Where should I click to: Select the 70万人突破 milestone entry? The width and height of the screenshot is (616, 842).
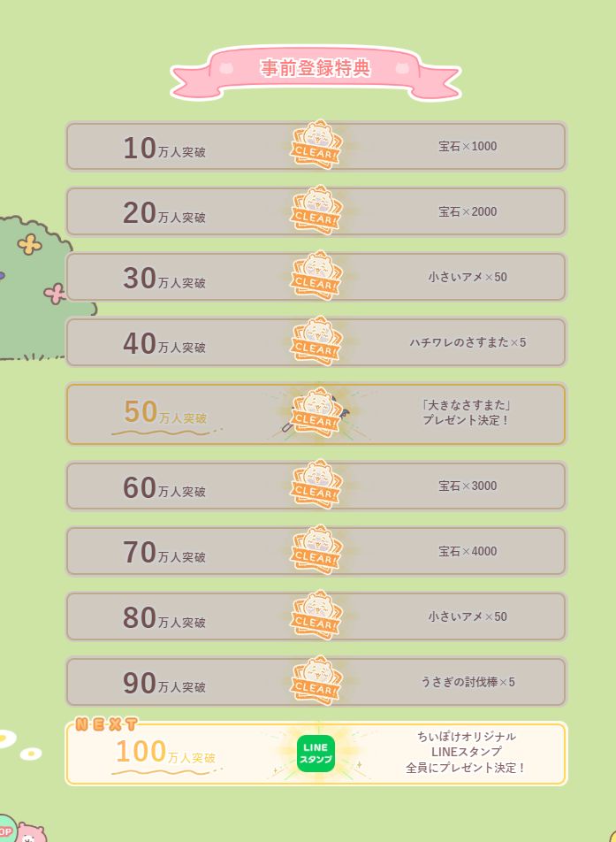(x=159, y=550)
